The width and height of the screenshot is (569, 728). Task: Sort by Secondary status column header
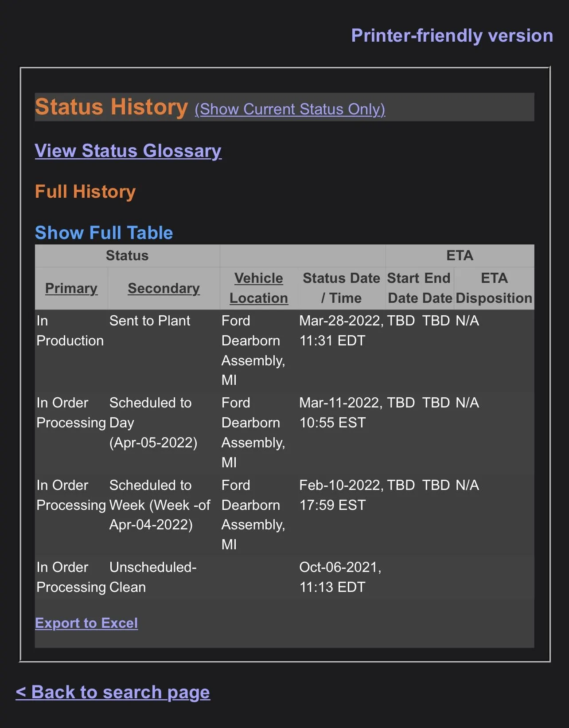coord(164,288)
